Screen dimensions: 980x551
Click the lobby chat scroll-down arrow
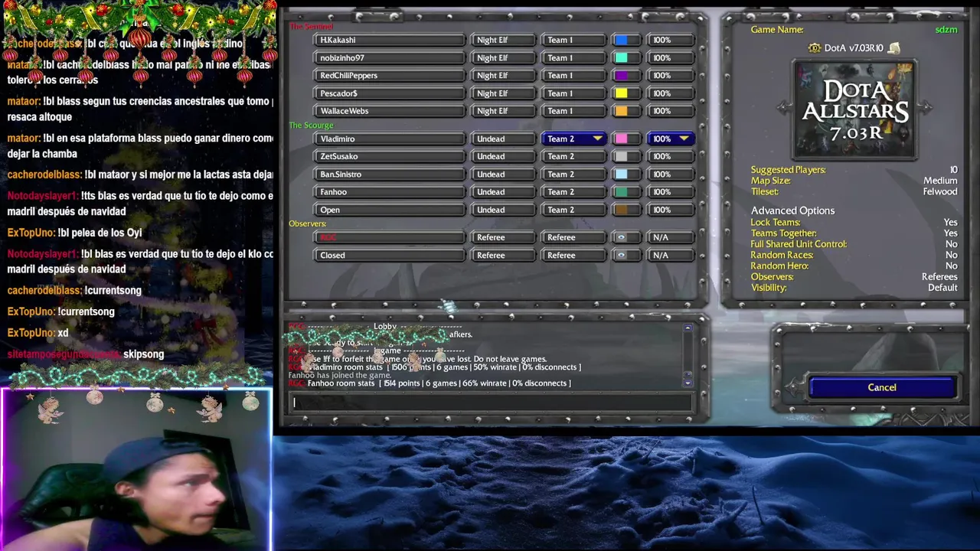pyautogui.click(x=688, y=383)
